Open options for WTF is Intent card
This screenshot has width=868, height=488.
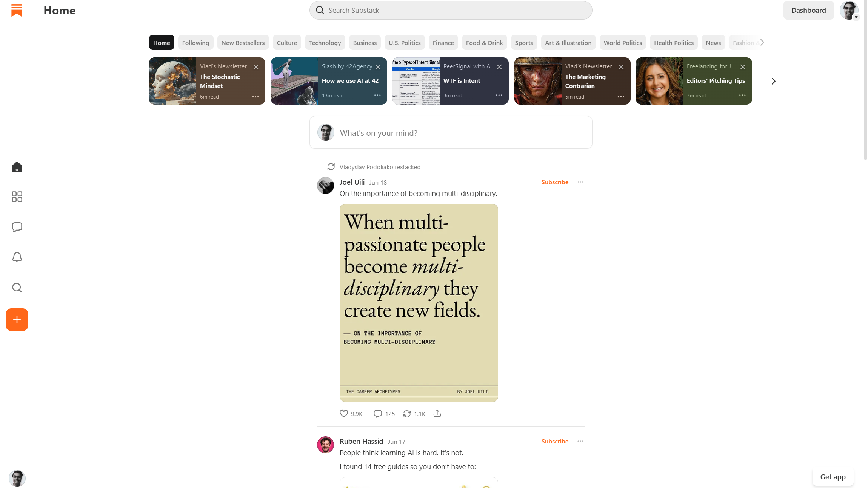click(x=499, y=95)
